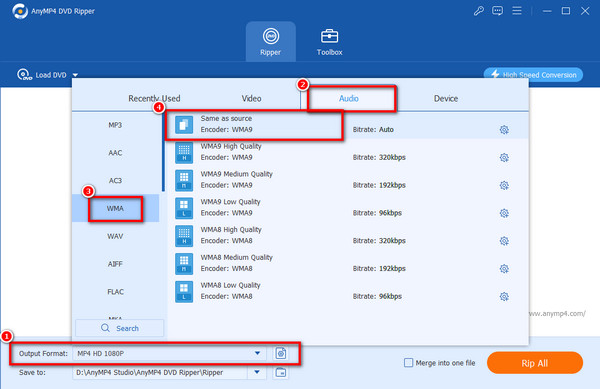The width and height of the screenshot is (600, 389).
Task: Open settings gear for WMA8 Medium Quality
Action: (504, 269)
